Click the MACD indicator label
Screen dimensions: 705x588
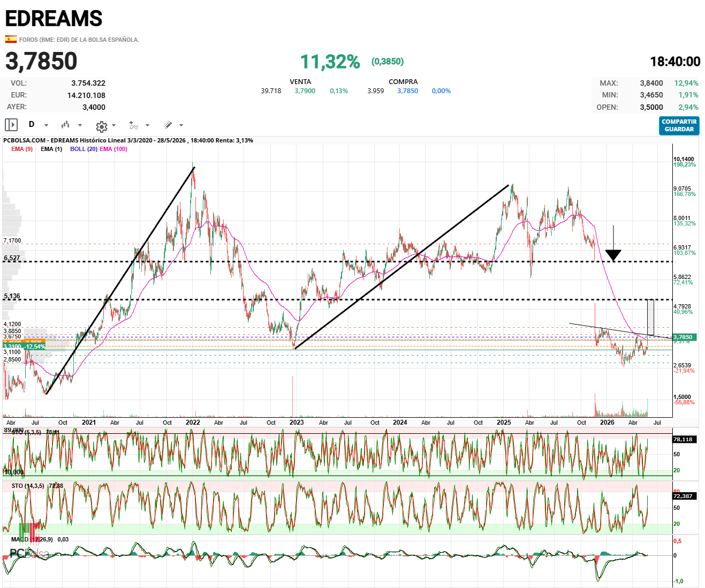[x=32, y=539]
